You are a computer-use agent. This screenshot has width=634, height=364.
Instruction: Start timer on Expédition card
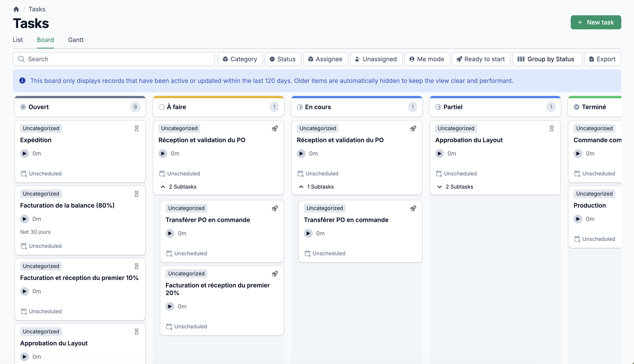[x=25, y=154]
